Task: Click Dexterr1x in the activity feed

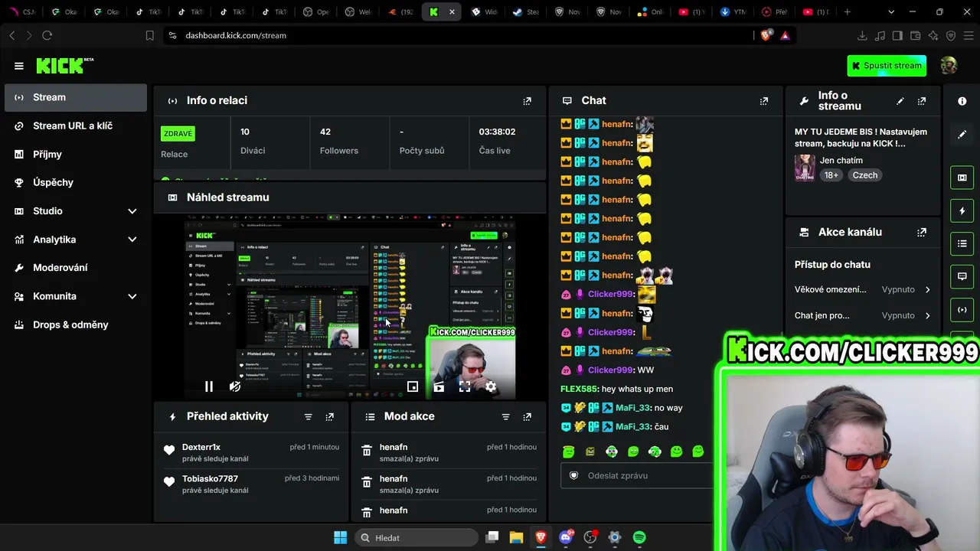Action: (x=201, y=447)
